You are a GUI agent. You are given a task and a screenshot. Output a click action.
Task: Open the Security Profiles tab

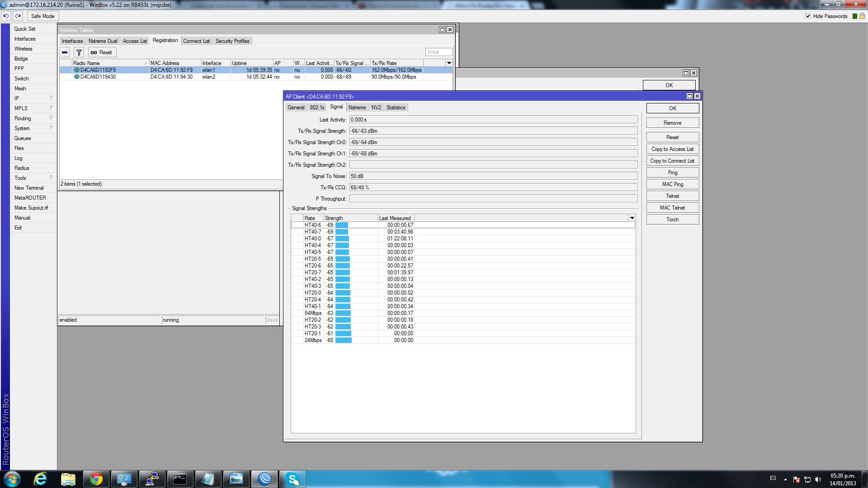(x=232, y=41)
